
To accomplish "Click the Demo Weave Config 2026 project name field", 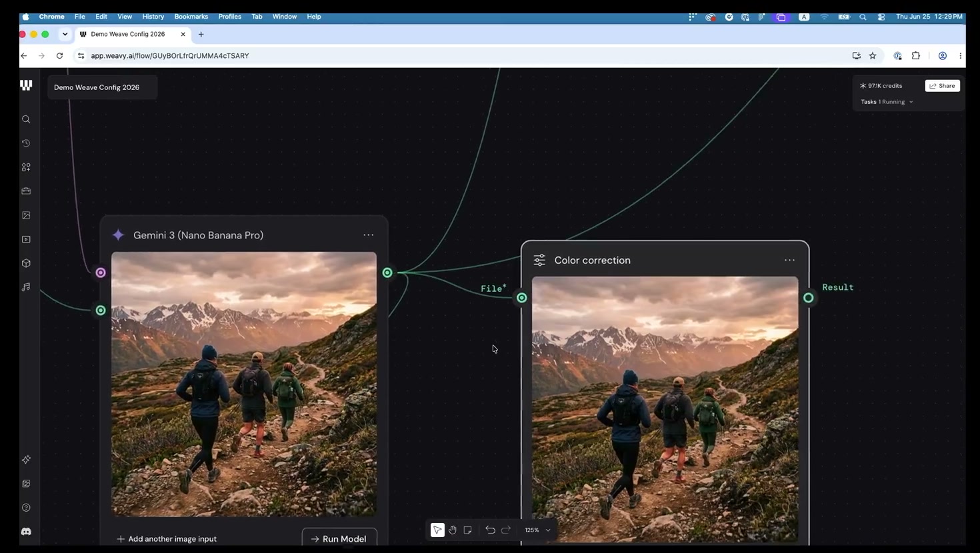I will click(102, 87).
